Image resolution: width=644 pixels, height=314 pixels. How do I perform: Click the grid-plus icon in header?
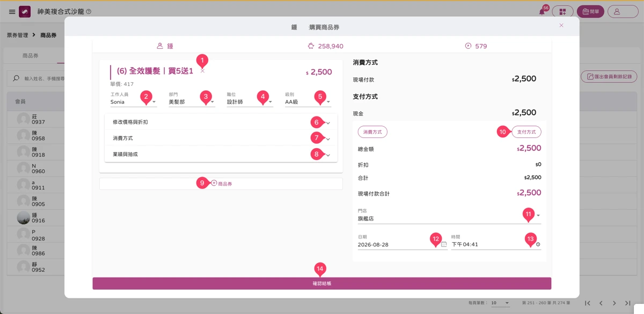562,12
